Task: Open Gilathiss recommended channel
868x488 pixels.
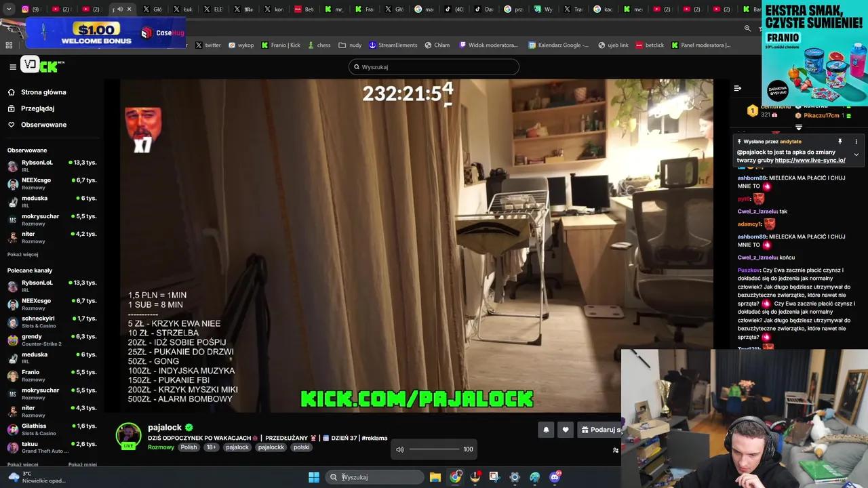Action: click(x=52, y=429)
